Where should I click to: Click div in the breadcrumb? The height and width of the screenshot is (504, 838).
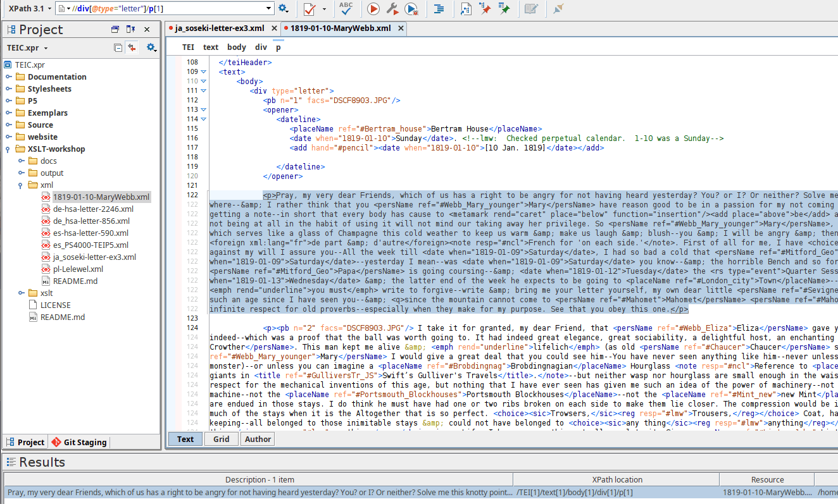click(x=261, y=47)
